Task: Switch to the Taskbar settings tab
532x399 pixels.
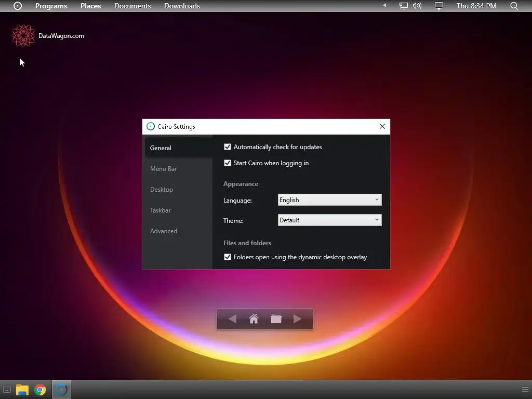Action: click(179, 210)
